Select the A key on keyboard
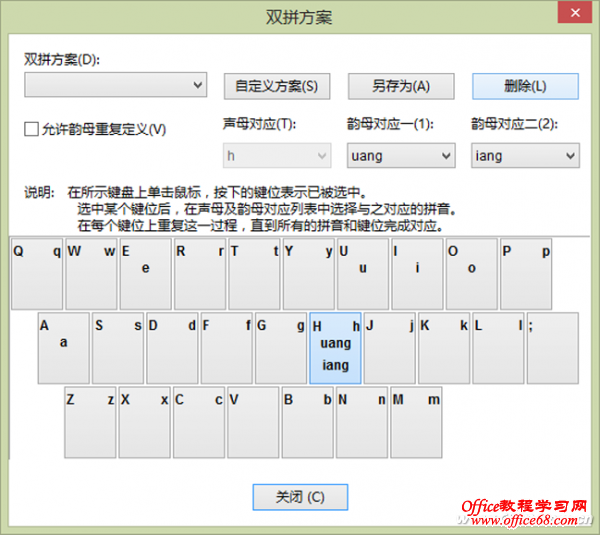This screenshot has height=535, width=600. (64, 348)
